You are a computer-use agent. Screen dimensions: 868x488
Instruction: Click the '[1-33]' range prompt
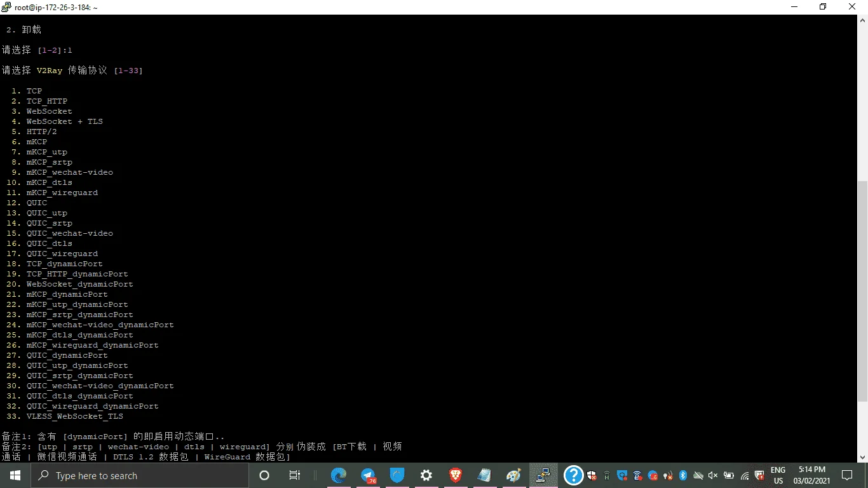pyautogui.click(x=128, y=71)
